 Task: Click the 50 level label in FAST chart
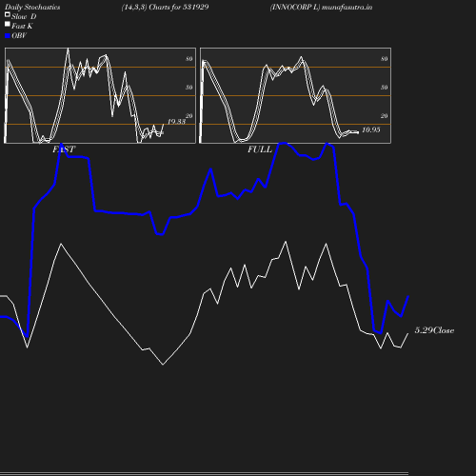tap(189, 88)
